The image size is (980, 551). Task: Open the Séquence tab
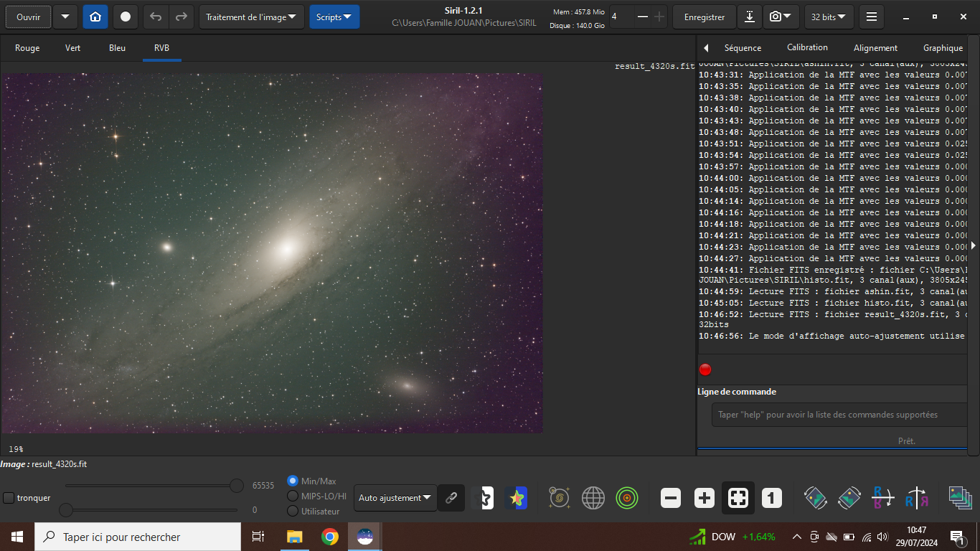point(743,48)
